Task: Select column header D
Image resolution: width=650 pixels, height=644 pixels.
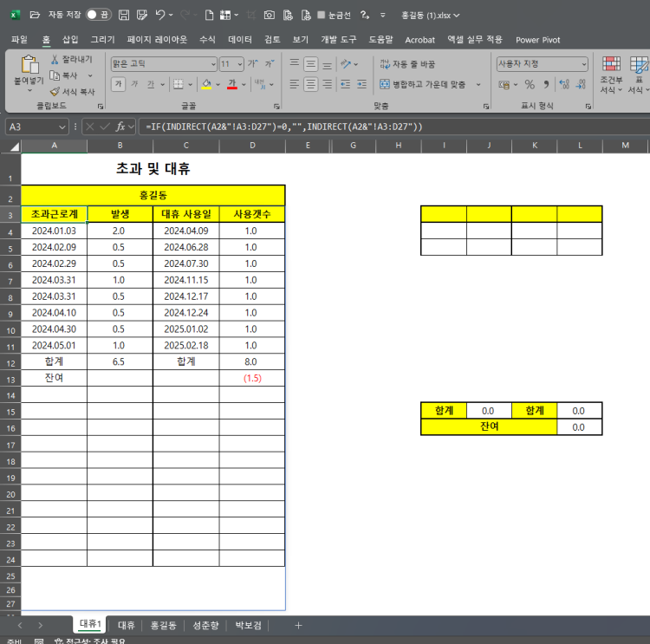Action: point(252,146)
